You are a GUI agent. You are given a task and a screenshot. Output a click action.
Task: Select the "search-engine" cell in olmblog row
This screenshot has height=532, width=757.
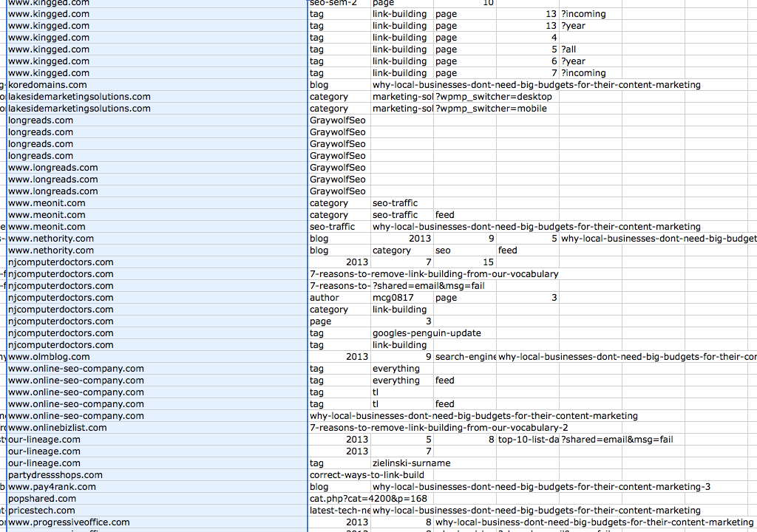466,357
